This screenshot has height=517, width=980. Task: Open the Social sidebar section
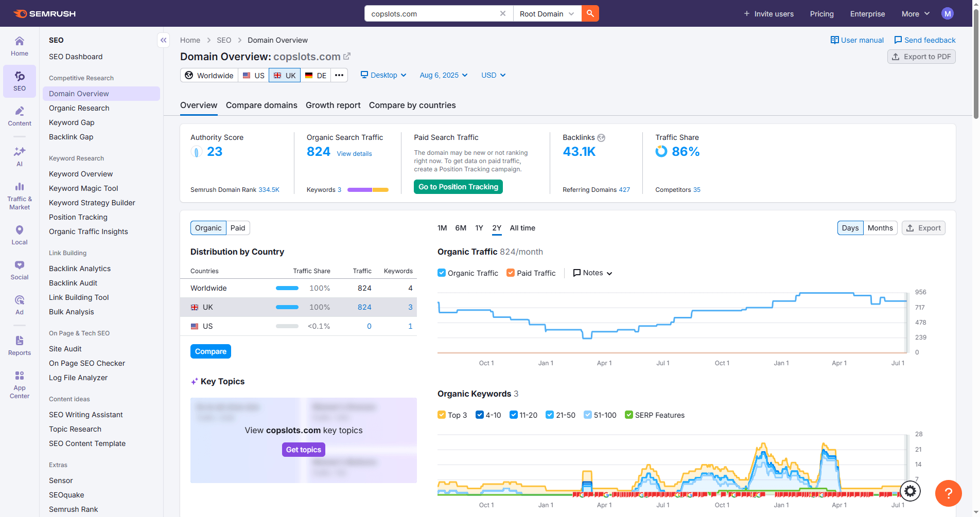coord(20,270)
